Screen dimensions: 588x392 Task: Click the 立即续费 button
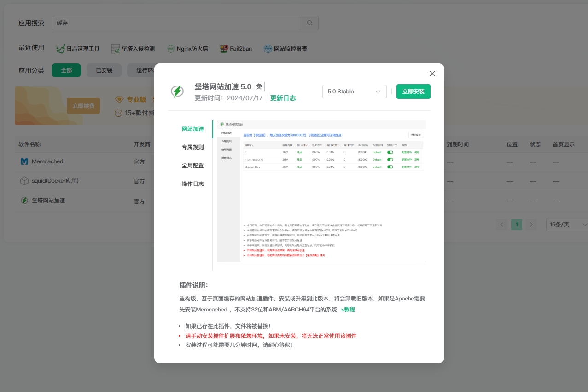pyautogui.click(x=83, y=105)
